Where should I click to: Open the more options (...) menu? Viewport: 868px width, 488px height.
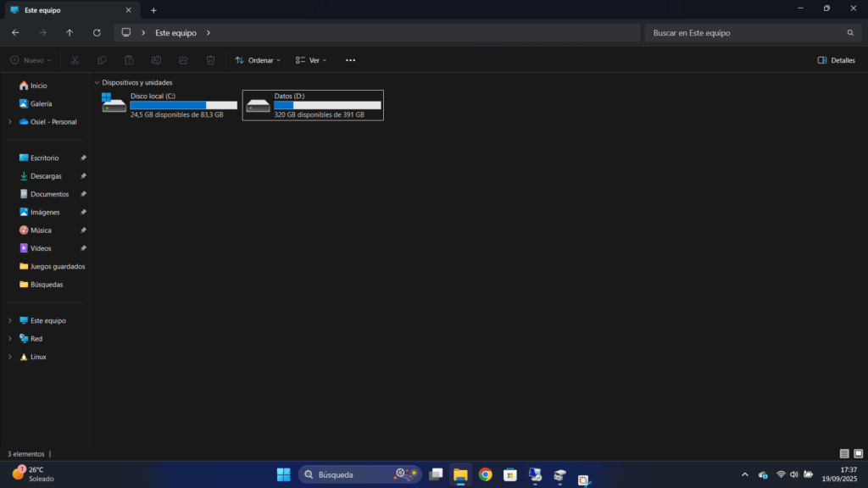350,60
